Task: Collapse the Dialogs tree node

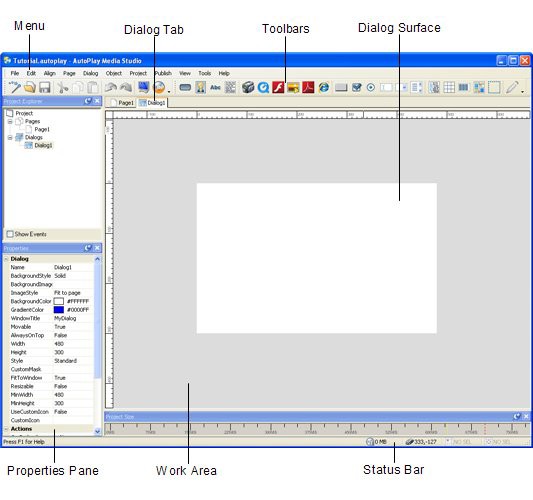Action: click(10, 137)
